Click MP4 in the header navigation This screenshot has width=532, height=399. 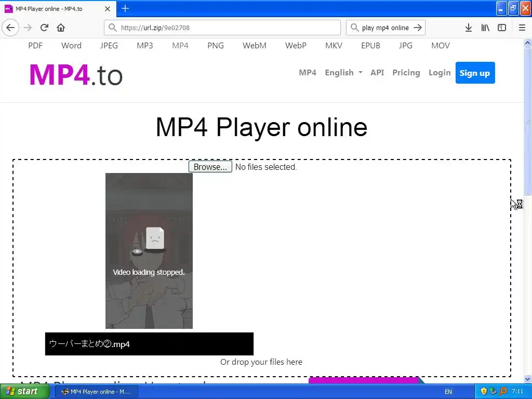308,73
